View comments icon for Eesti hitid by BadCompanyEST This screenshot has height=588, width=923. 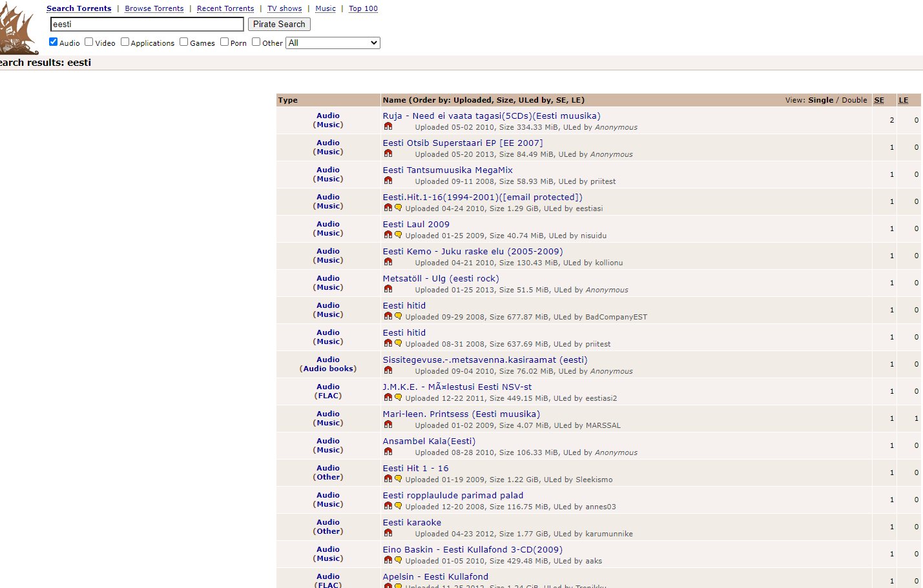pyautogui.click(x=399, y=316)
